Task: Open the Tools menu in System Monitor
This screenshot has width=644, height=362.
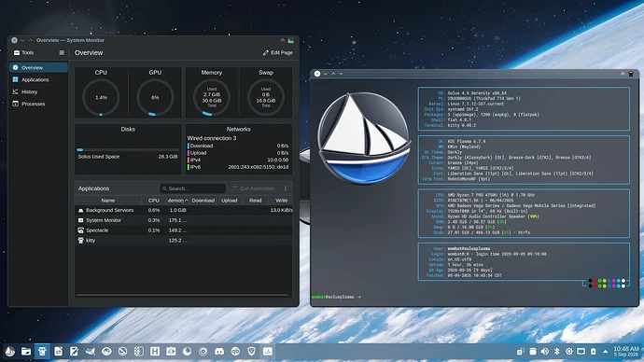Action: tap(24, 52)
